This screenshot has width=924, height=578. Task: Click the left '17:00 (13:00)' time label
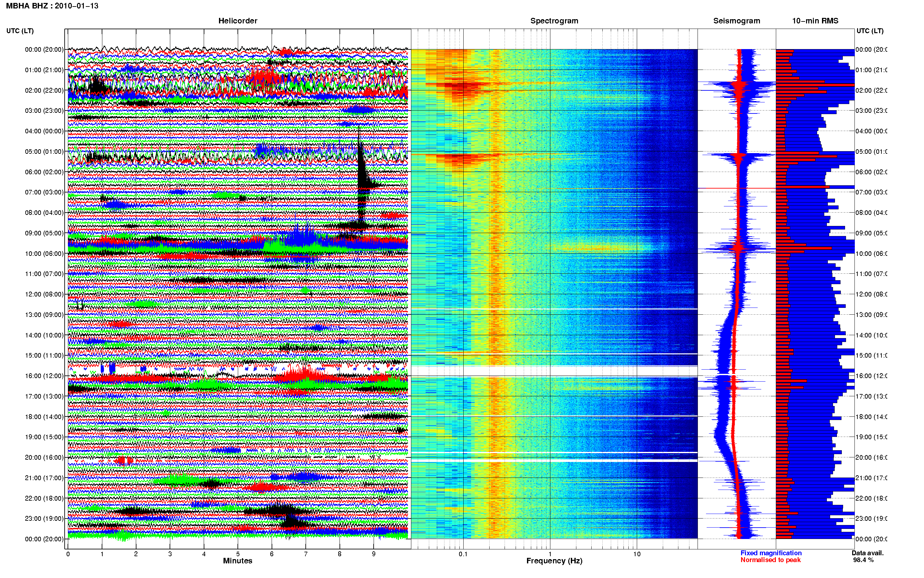44,396
